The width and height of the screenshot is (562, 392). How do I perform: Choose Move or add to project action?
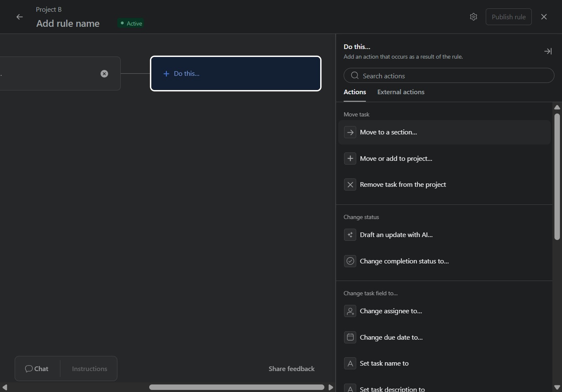tap(444, 158)
